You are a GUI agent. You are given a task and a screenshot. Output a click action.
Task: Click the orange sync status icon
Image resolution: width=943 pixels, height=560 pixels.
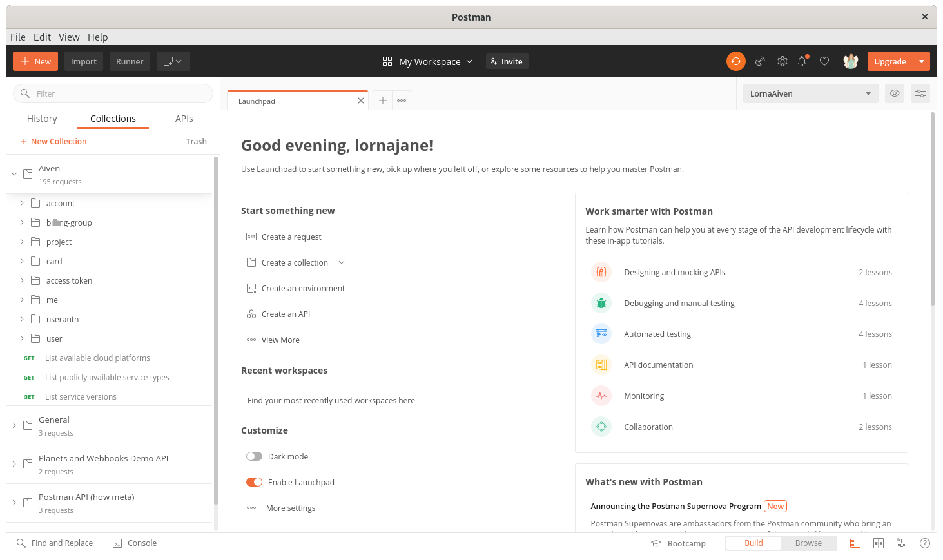point(735,61)
